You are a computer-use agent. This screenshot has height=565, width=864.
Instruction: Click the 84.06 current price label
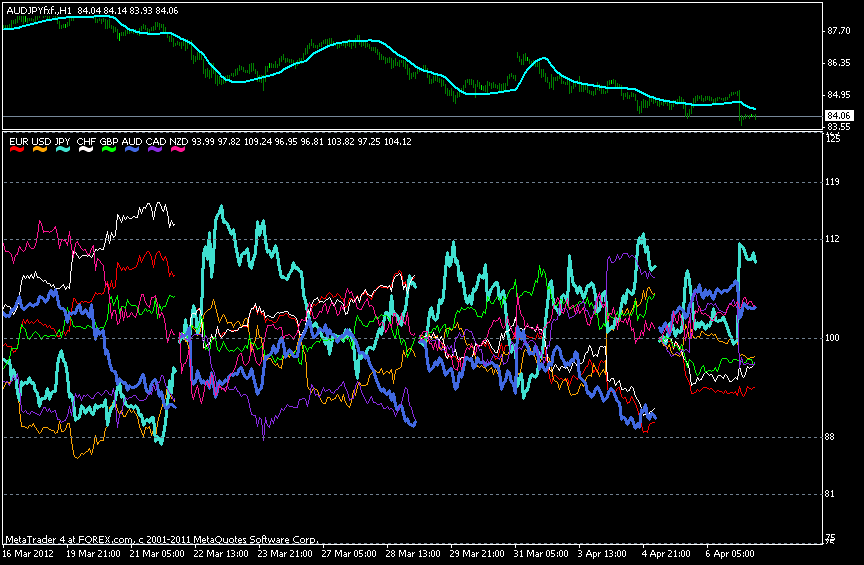click(839, 116)
